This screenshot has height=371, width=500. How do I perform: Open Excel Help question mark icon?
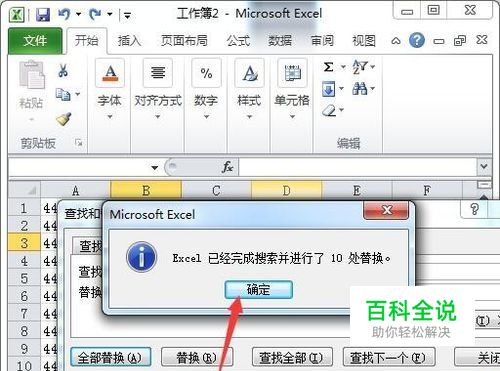pos(417,40)
